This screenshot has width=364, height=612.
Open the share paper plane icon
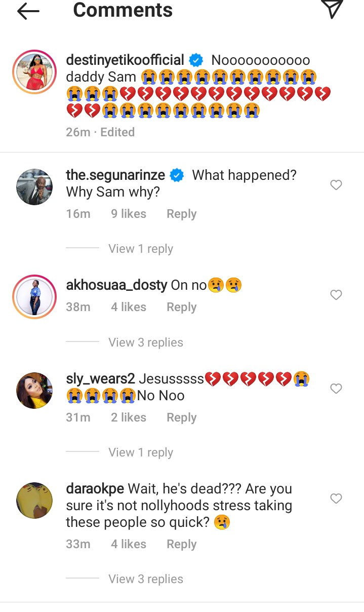pyautogui.click(x=332, y=10)
